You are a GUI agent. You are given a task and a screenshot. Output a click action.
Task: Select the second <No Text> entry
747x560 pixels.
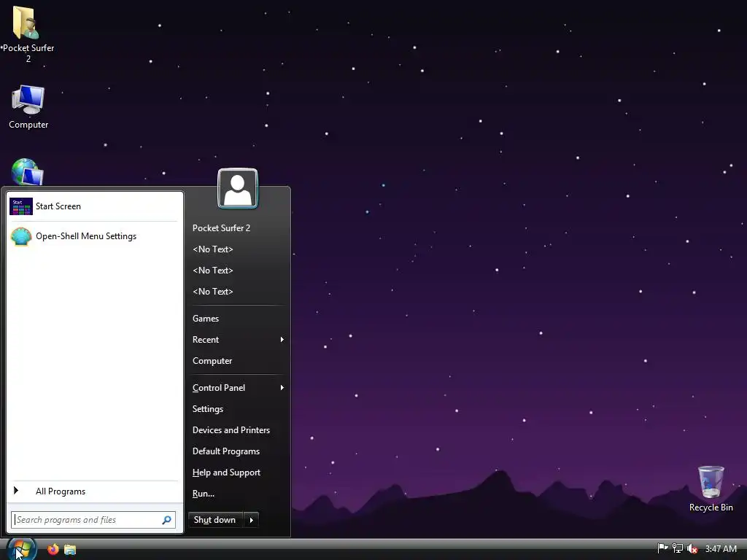click(x=213, y=270)
